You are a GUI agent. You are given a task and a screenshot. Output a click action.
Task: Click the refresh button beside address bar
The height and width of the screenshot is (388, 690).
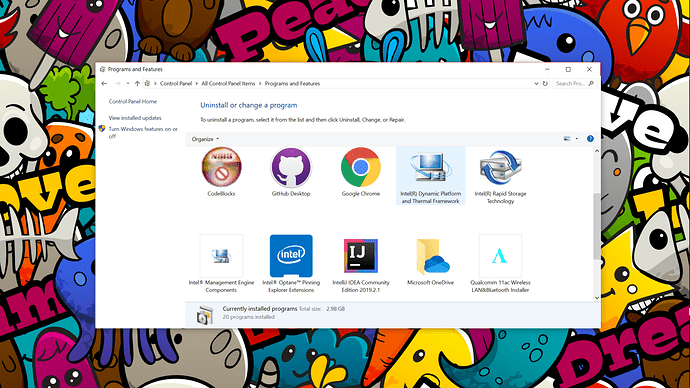545,84
